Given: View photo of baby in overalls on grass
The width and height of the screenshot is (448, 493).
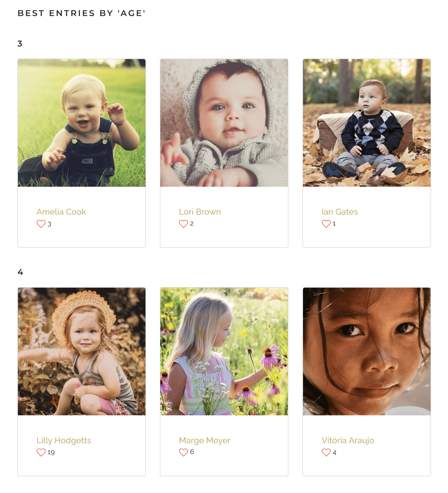Looking at the screenshot, I should pos(82,123).
